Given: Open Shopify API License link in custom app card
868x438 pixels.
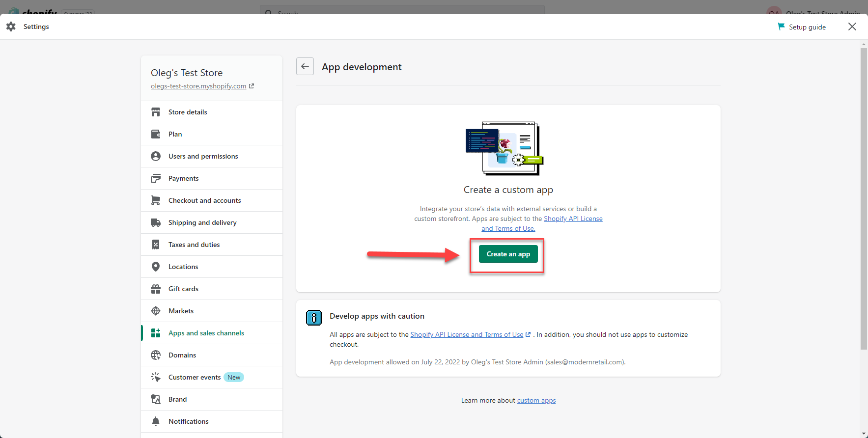Looking at the screenshot, I should click(573, 219).
